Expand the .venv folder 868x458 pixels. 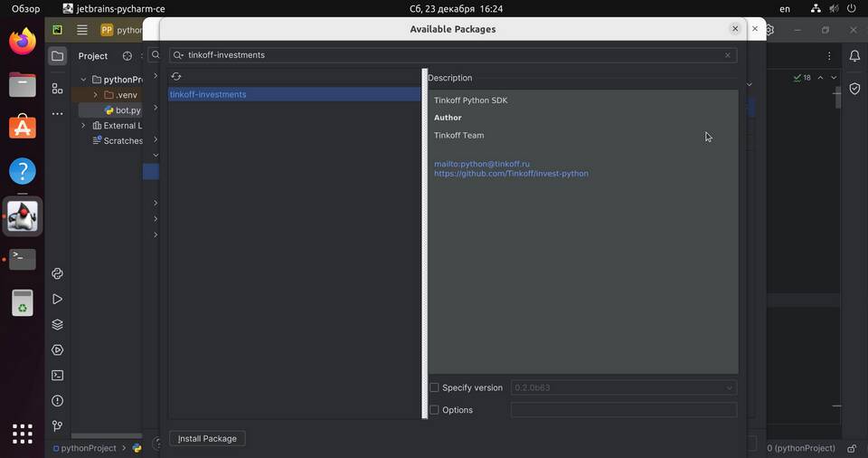[96, 95]
